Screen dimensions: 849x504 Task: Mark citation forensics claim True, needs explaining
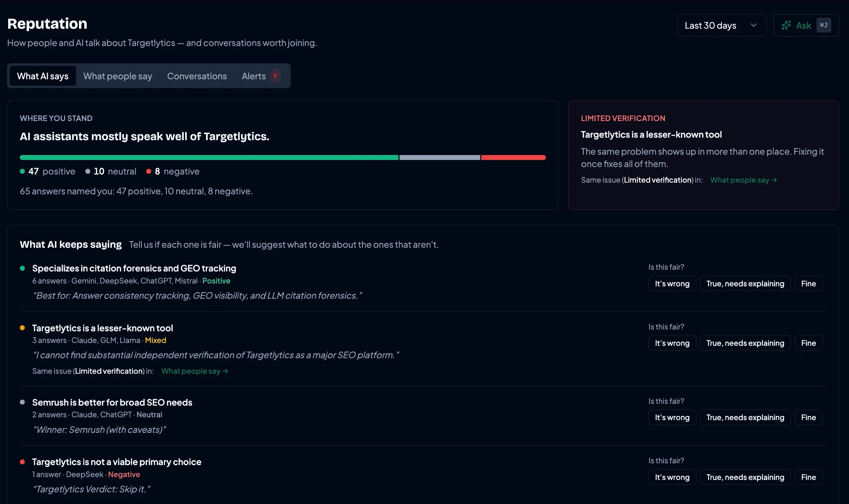745,283
